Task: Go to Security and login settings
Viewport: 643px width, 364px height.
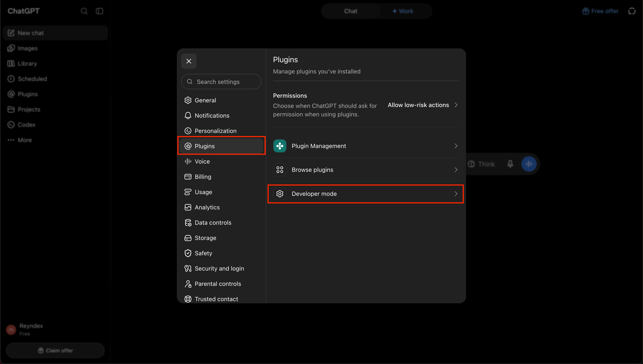Action: [221, 268]
